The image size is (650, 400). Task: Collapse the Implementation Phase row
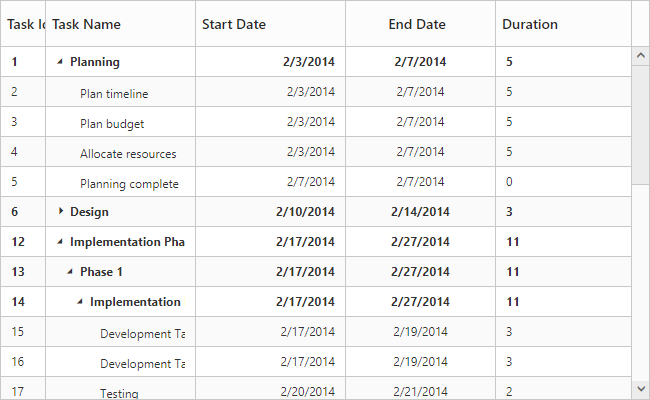60,242
